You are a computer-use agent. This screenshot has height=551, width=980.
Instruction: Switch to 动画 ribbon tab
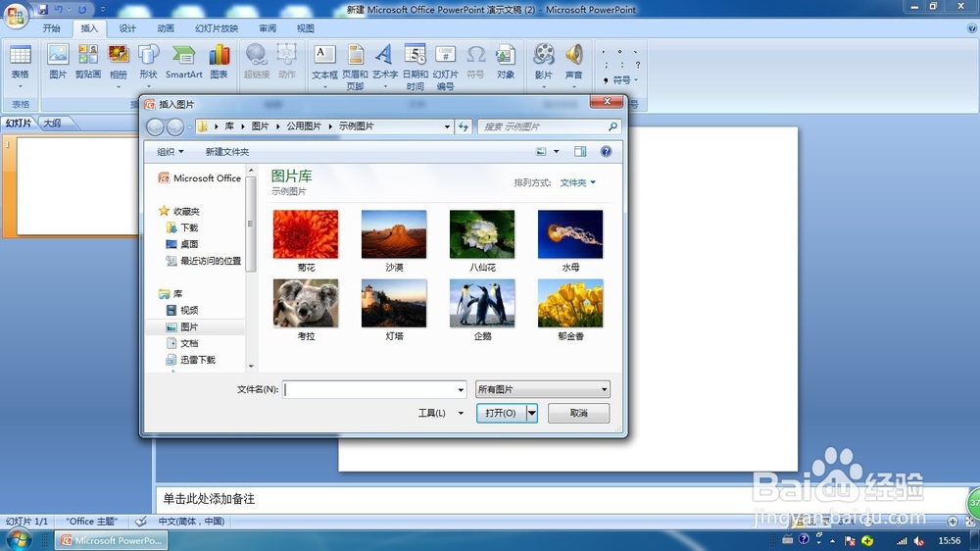click(x=166, y=28)
